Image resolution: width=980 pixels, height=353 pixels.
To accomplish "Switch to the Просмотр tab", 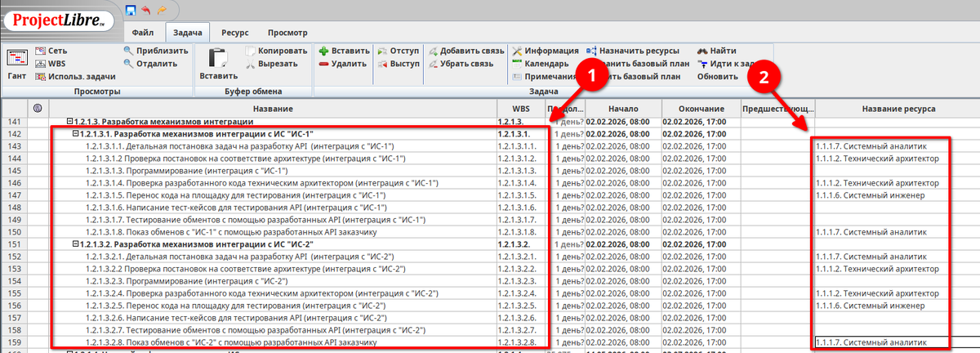I will coord(287,33).
